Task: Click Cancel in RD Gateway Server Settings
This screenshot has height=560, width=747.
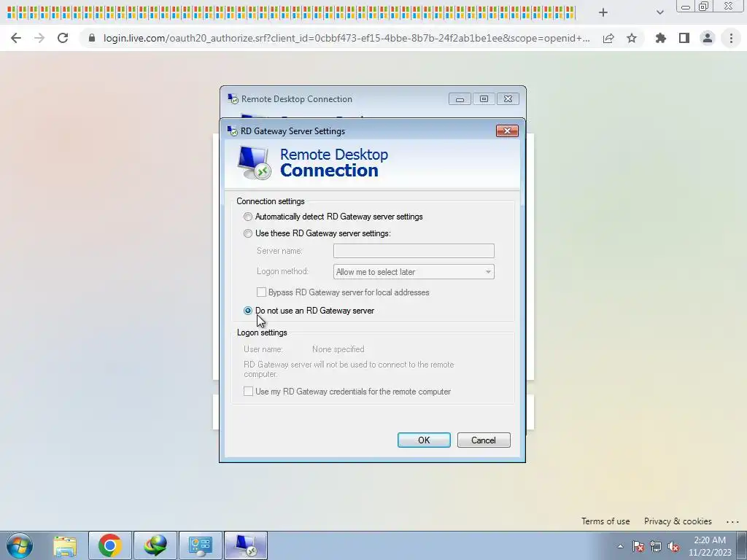Action: pos(484,440)
